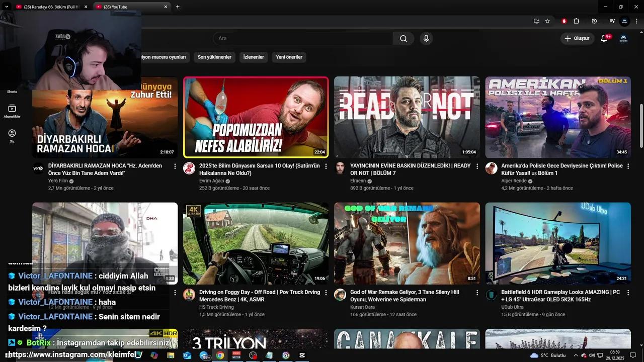Click the install app icon in address bar
This screenshot has height=362, width=644.
(536, 21)
